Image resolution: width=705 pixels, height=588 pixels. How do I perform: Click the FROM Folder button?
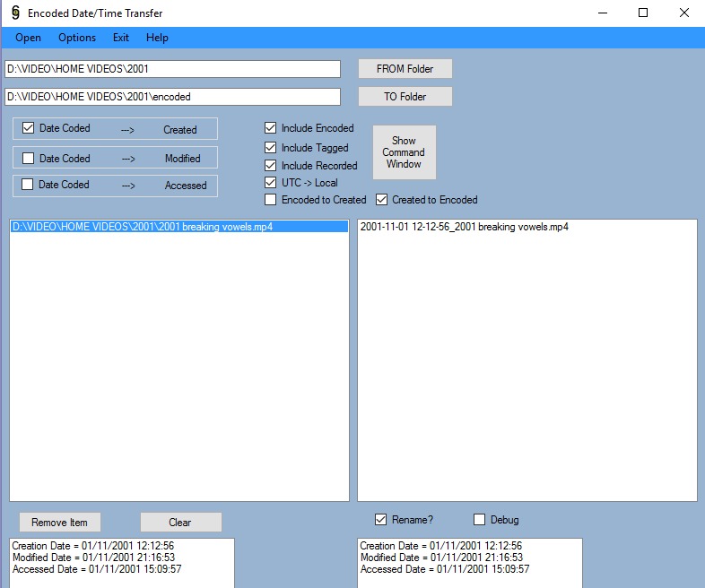click(x=405, y=69)
